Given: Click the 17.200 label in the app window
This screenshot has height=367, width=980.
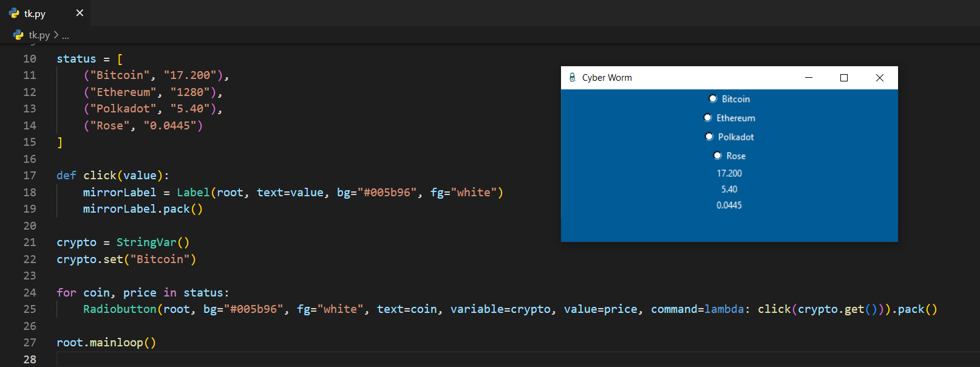Looking at the screenshot, I should (x=729, y=173).
